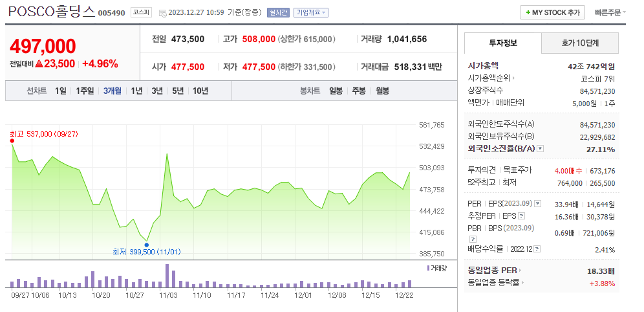Open the 주봉 candlestick chart

tap(359, 91)
